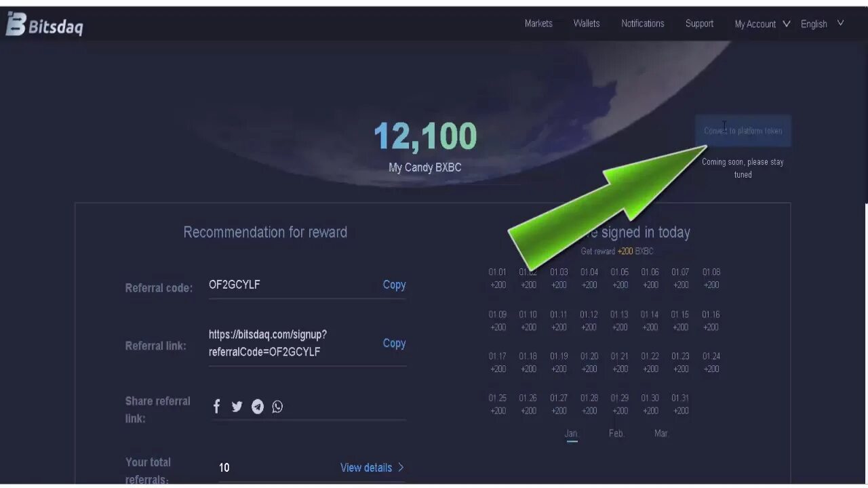This screenshot has width=868, height=488.
Task: Share referral link via WhatsApp icon
Action: [277, 407]
